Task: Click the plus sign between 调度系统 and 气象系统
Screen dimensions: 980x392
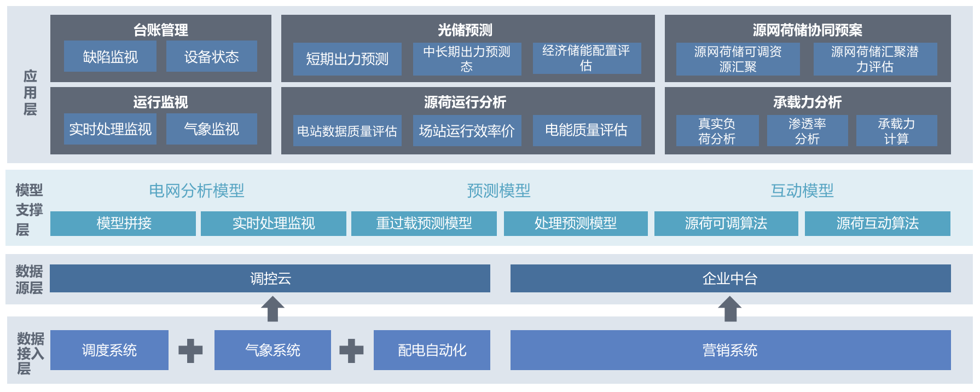Action: (190, 350)
